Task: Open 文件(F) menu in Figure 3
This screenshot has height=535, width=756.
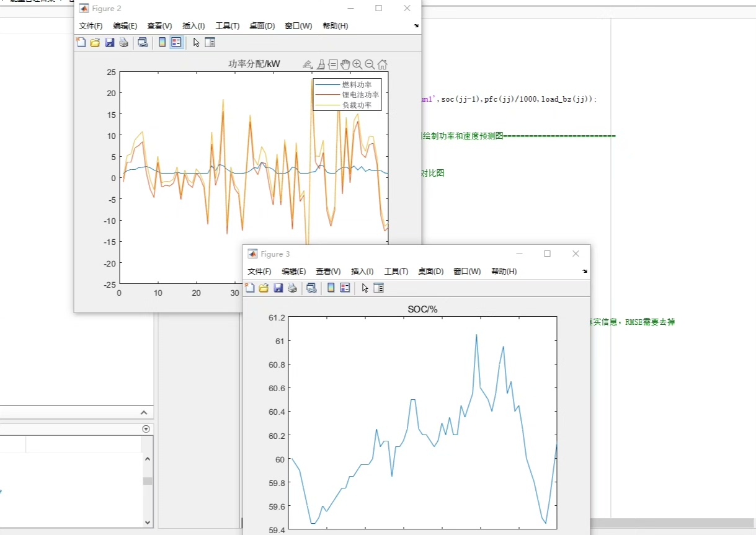Action: (x=259, y=272)
